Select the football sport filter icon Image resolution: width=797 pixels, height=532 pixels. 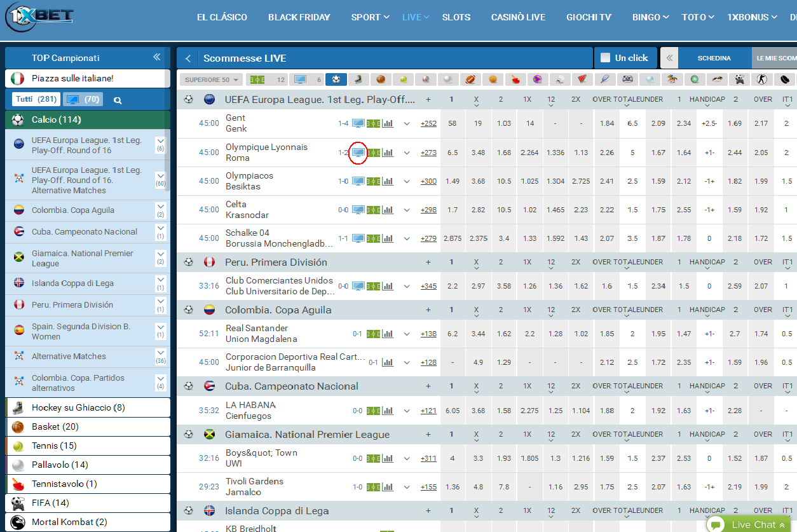336,79
